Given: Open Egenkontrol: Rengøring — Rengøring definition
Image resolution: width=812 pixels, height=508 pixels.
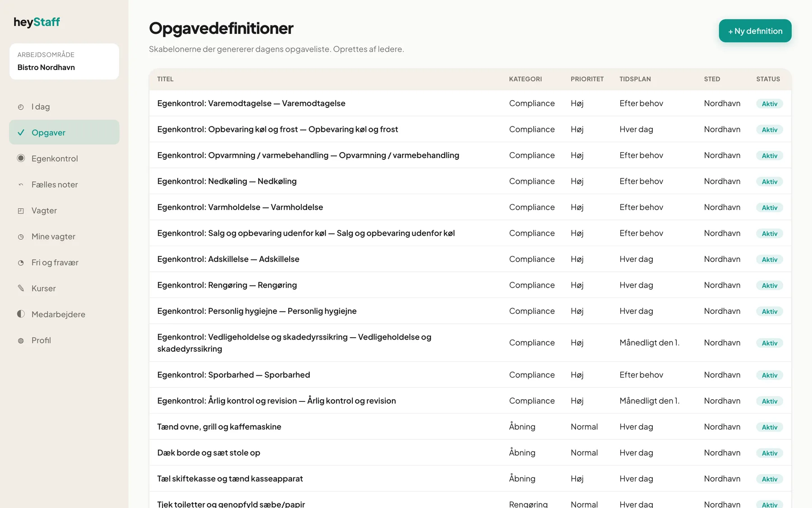Looking at the screenshot, I should (x=470, y=285).
